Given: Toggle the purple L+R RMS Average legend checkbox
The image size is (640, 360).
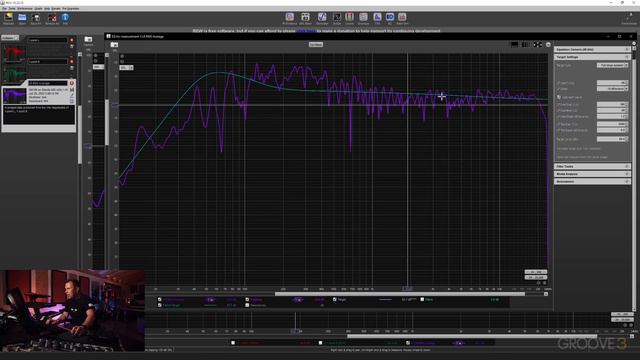Looking at the screenshot, I should (x=408, y=343).
